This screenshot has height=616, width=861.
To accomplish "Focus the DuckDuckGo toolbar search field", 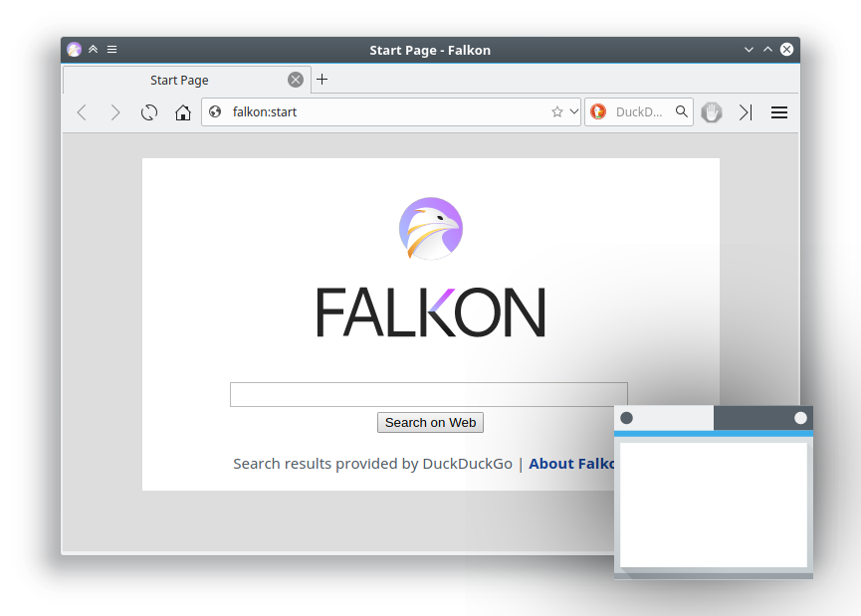I will click(x=640, y=112).
